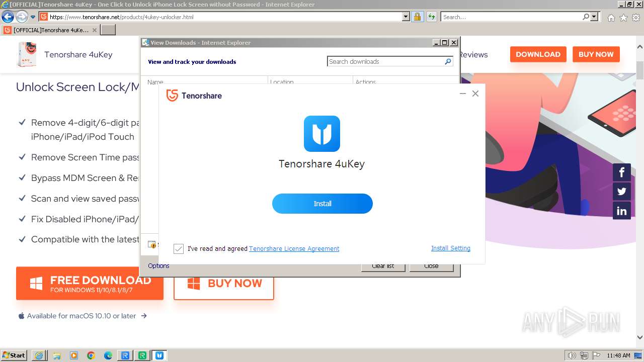The width and height of the screenshot is (644, 362).
Task: Share the page on Facebook
Action: [622, 172]
